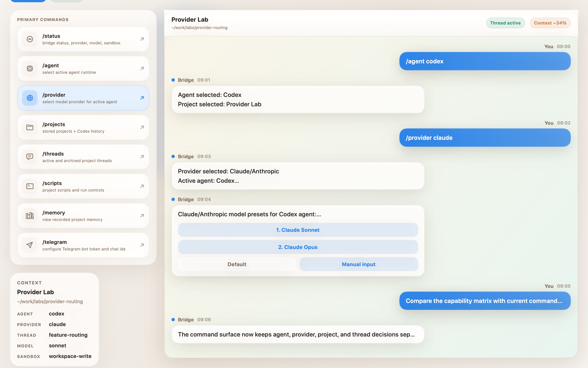
Task: Click the Manual input button
Action: [x=359, y=264]
